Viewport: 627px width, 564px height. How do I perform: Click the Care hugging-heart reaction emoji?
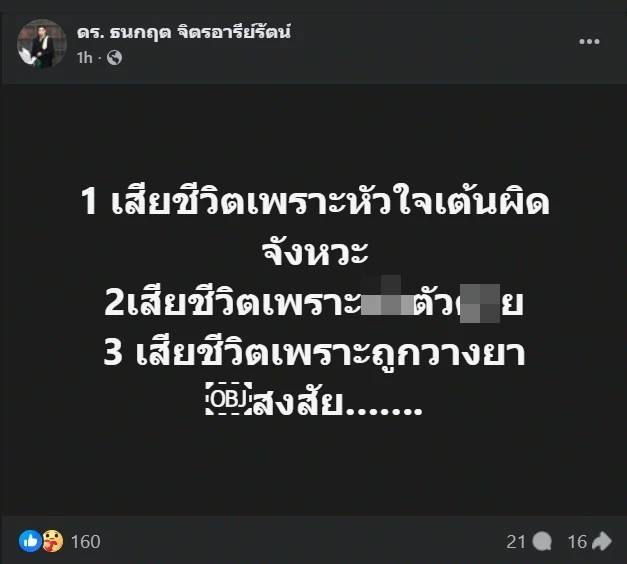coord(52,541)
